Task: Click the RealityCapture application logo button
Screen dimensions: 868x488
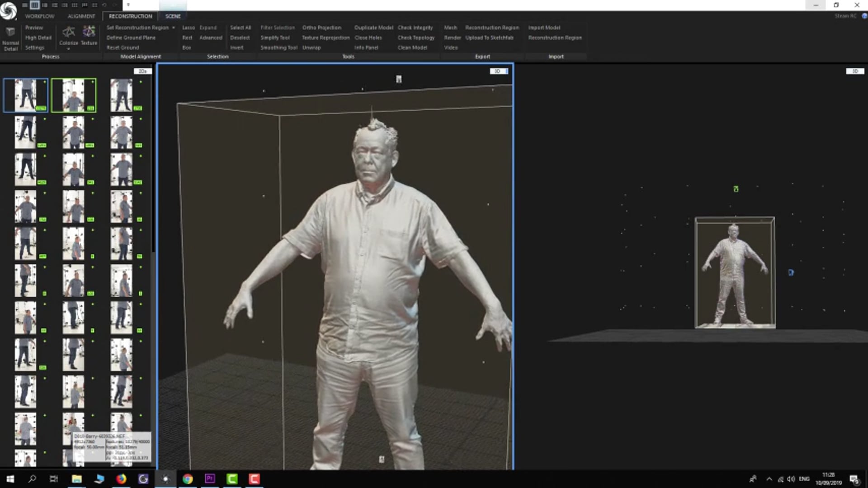Action: point(8,10)
